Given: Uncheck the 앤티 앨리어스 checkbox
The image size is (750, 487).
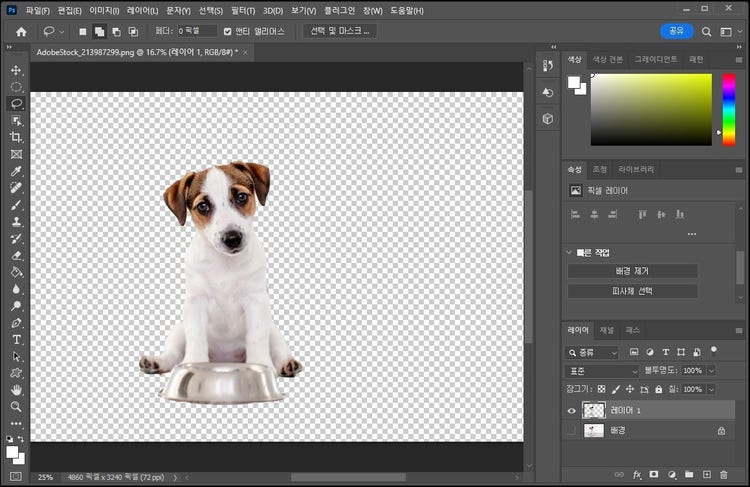Looking at the screenshot, I should 227,31.
